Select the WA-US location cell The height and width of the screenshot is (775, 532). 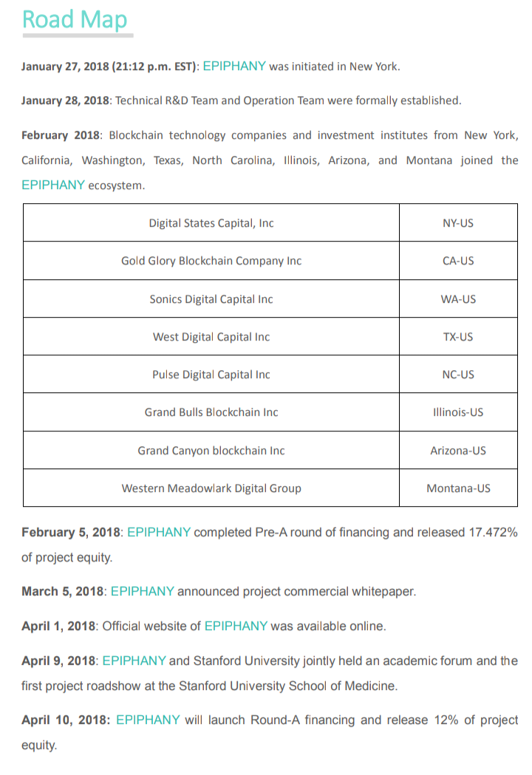pyautogui.click(x=458, y=299)
